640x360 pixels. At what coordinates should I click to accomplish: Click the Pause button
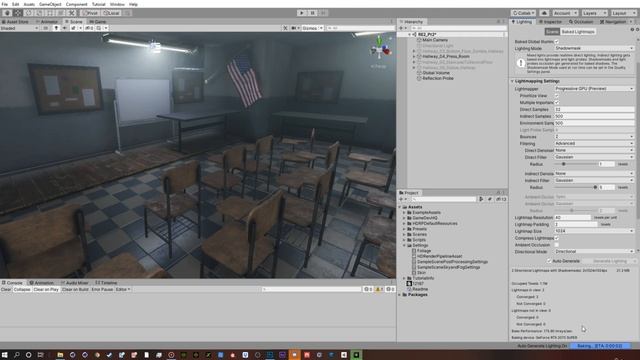tap(312, 13)
